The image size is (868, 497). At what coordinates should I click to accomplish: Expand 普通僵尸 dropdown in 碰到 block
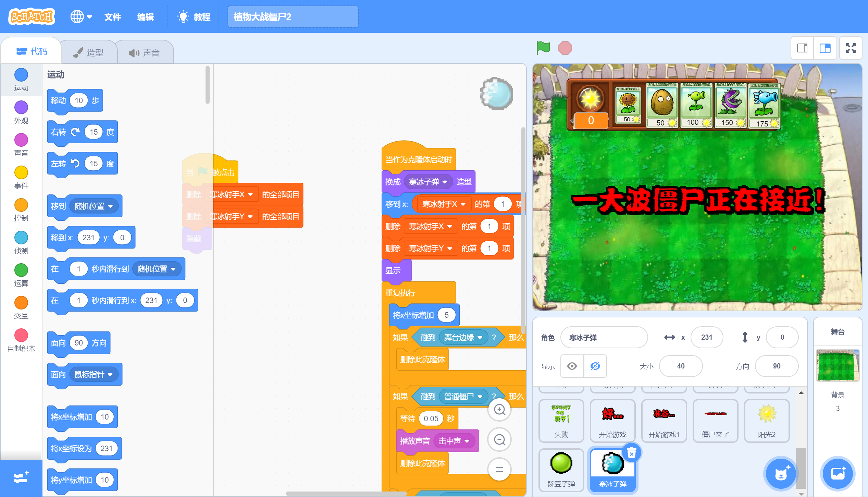(x=463, y=397)
